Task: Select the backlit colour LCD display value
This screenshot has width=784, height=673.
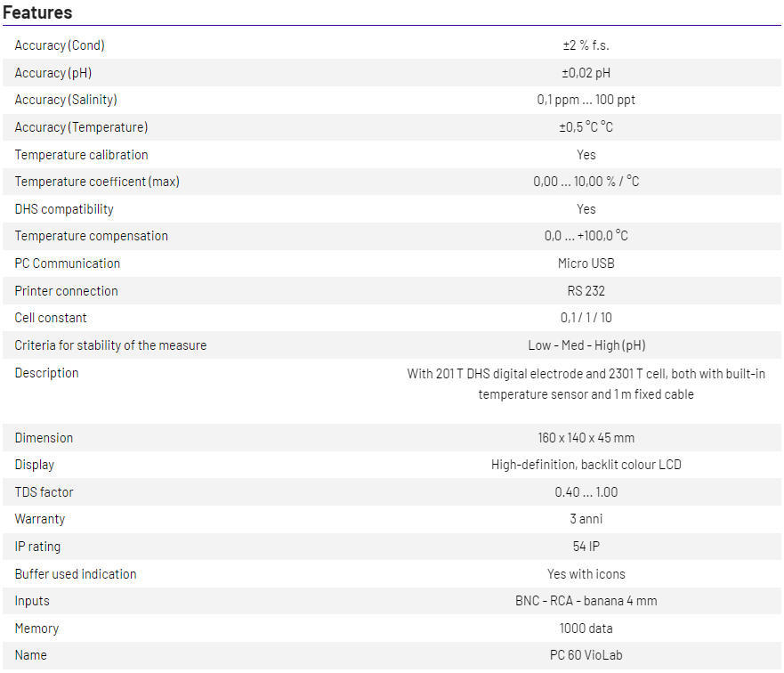Action: [x=586, y=465]
